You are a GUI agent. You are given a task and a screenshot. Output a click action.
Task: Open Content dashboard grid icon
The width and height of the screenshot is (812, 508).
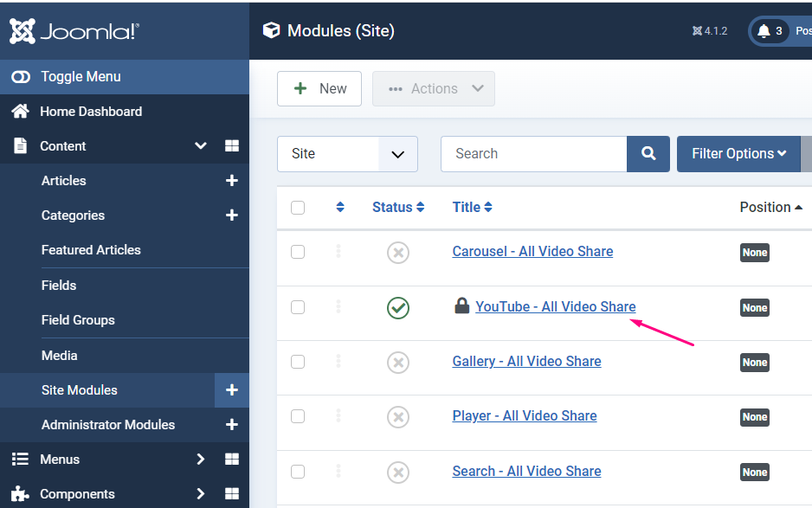pos(231,146)
